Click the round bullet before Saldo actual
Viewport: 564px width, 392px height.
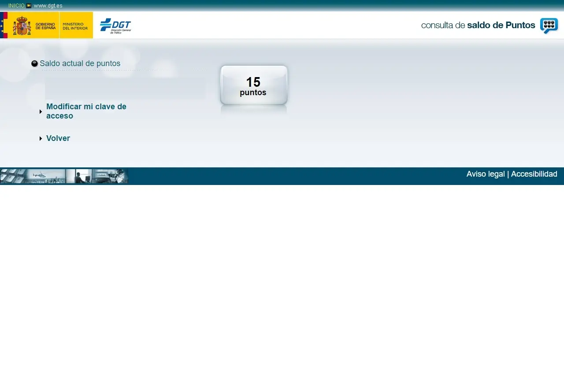pos(34,64)
